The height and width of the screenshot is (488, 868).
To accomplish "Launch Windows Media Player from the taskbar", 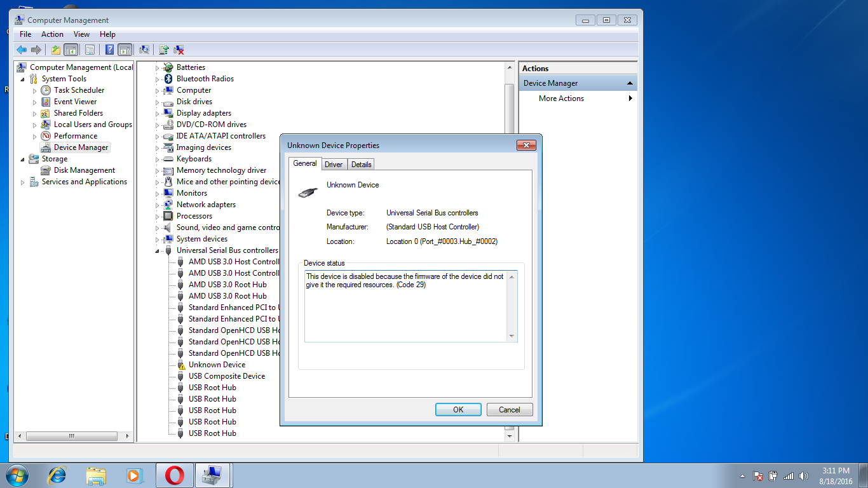I will (x=134, y=475).
